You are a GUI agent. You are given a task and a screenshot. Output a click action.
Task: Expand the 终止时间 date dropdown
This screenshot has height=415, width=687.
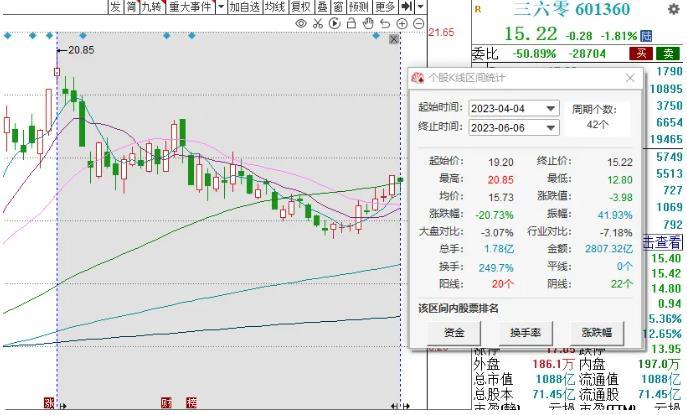550,127
